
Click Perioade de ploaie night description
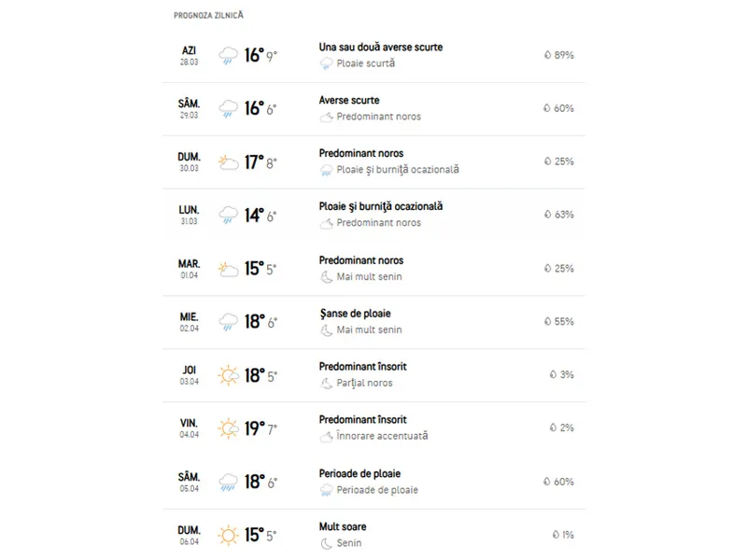[x=377, y=490]
